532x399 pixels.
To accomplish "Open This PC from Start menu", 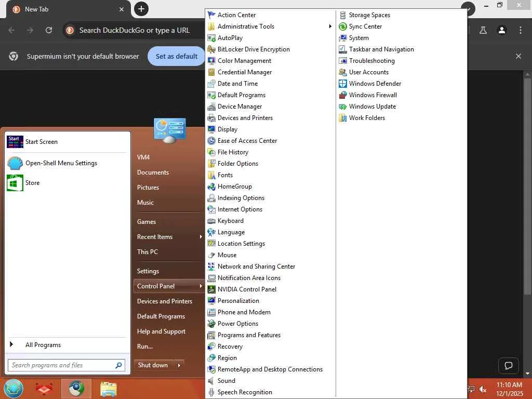I will [148, 252].
